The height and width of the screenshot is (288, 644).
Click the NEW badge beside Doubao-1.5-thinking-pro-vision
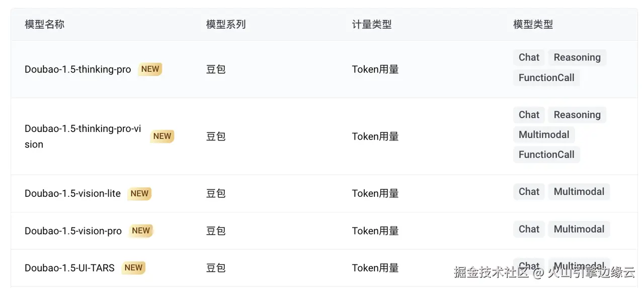(x=162, y=136)
